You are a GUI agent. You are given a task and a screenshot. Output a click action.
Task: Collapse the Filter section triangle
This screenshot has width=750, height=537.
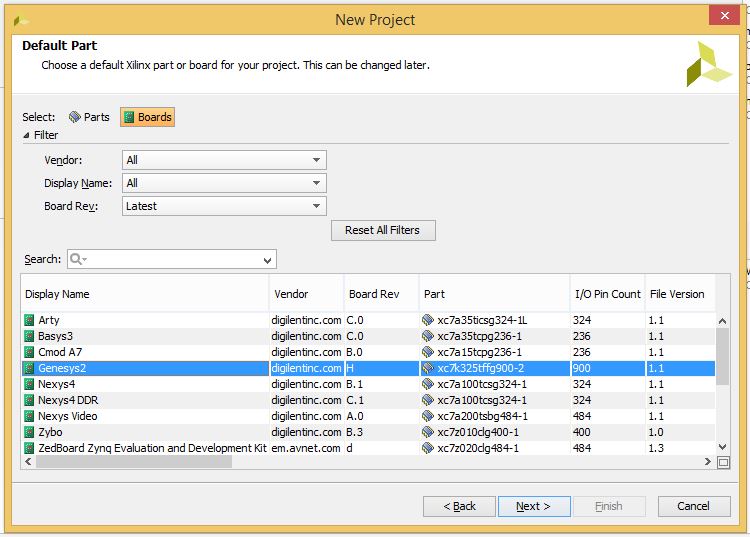26,135
